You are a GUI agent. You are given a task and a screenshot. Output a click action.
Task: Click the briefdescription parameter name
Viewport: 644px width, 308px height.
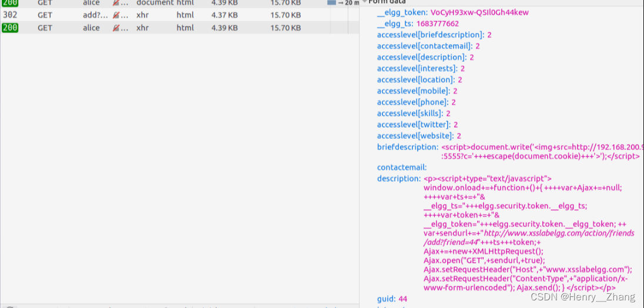tap(408, 147)
